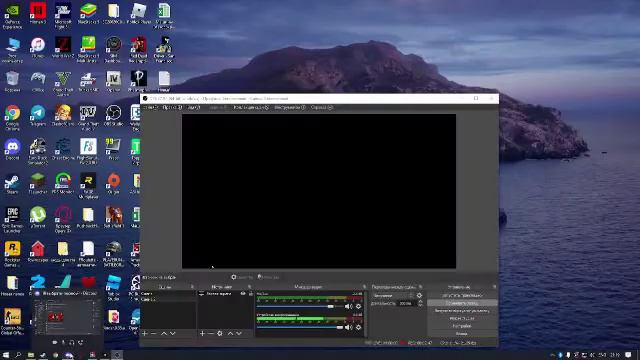Viewport: 640px width, 360px height.
Task: Select the Epic Games Launcher desktop icon
Action: 12,220
